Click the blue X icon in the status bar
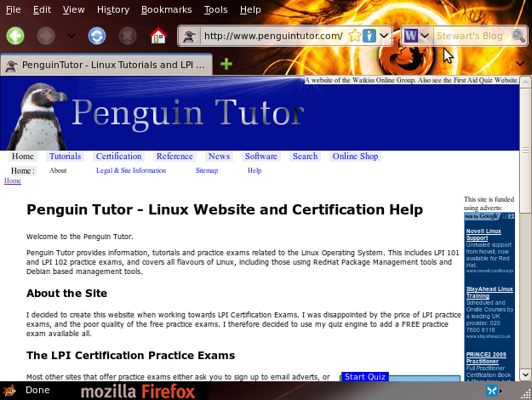This screenshot has width=532, height=400. 492,391
